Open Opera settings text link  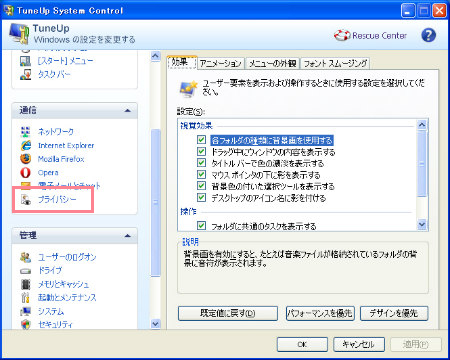coord(48,173)
